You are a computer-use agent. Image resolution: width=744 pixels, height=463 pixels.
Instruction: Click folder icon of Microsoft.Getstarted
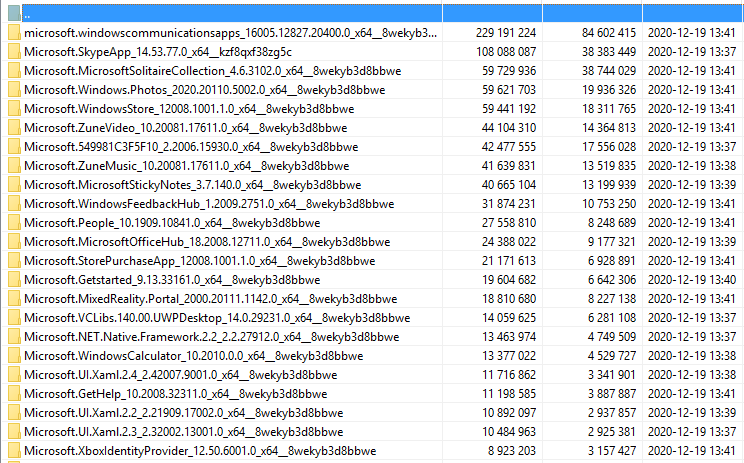click(x=14, y=279)
